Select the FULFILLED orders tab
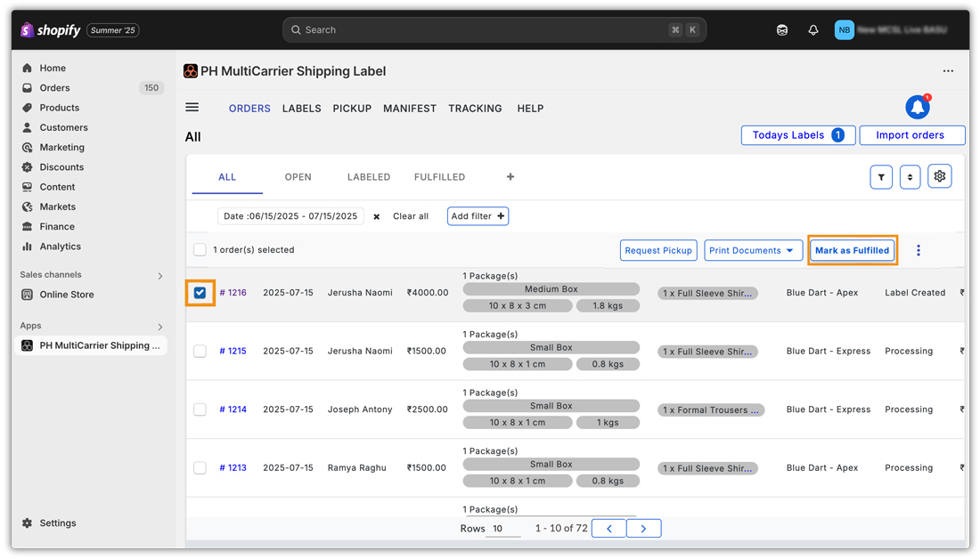980x559 pixels. 439,177
